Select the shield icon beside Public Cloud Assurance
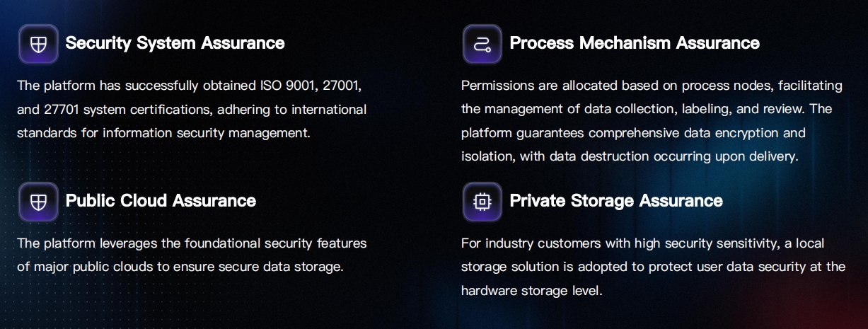The image size is (868, 329). pos(38,202)
